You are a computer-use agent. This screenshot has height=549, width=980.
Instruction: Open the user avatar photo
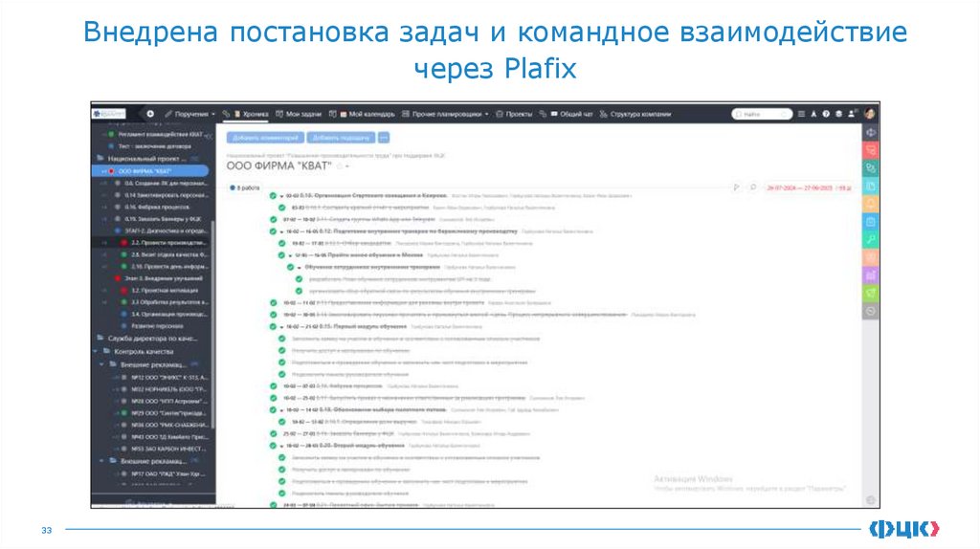(x=869, y=114)
